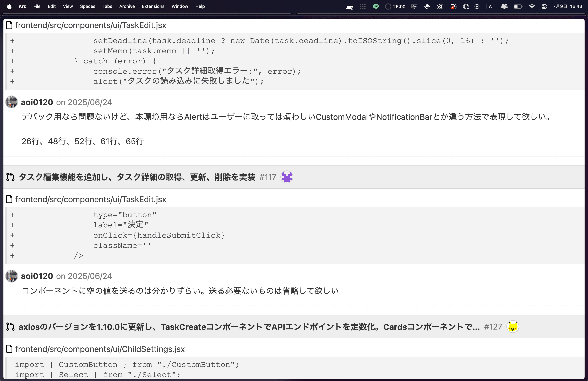The width and height of the screenshot is (588, 381).
Task: Open aoi0120 profile on the Alert comment
Action: tap(37, 102)
